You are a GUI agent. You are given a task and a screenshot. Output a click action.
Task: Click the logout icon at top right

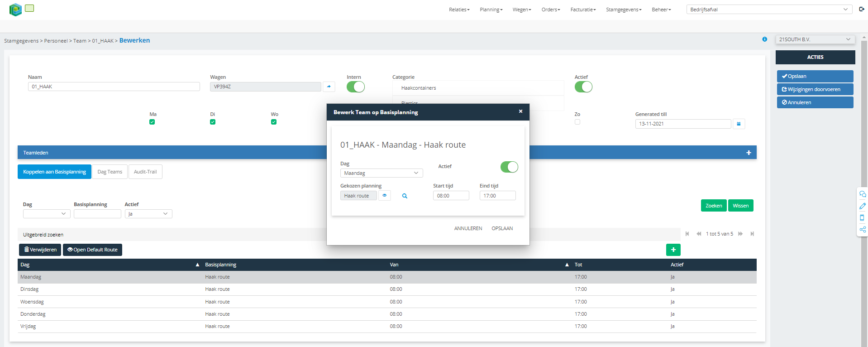pyautogui.click(x=862, y=9)
